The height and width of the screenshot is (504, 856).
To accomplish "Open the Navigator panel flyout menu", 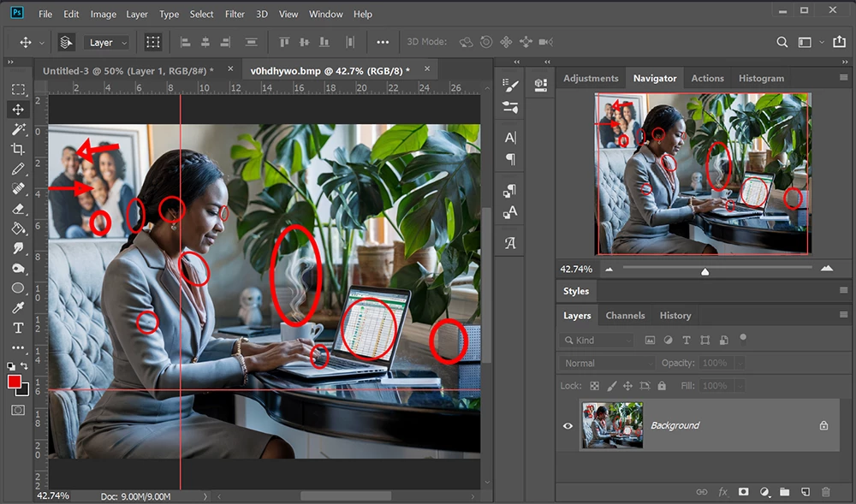I will pos(843,78).
